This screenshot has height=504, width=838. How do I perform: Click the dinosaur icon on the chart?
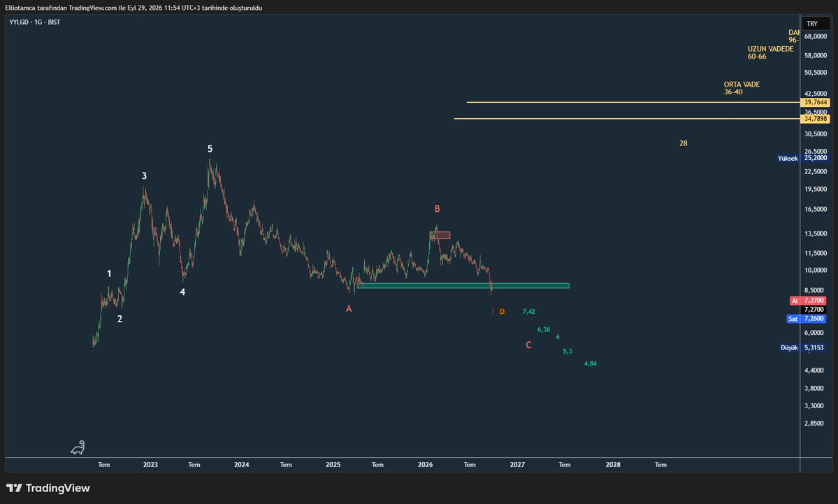coord(78,447)
